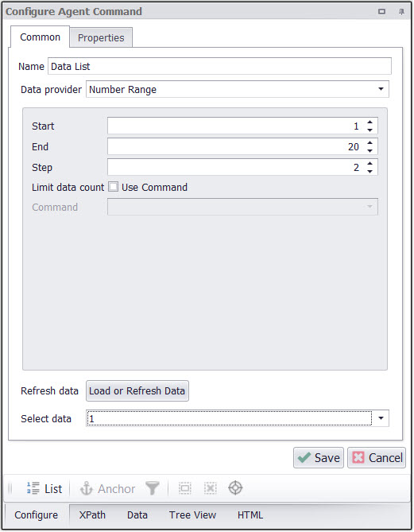Expand the Select data dropdown
Image resolution: width=414 pixels, height=532 pixels.
[x=381, y=418]
